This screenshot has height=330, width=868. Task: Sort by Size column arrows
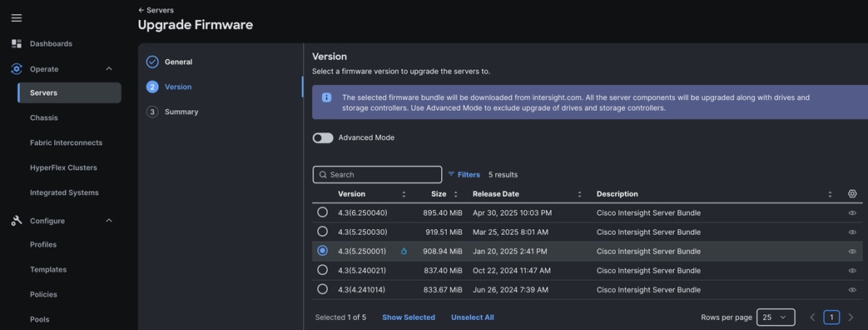[x=455, y=194]
